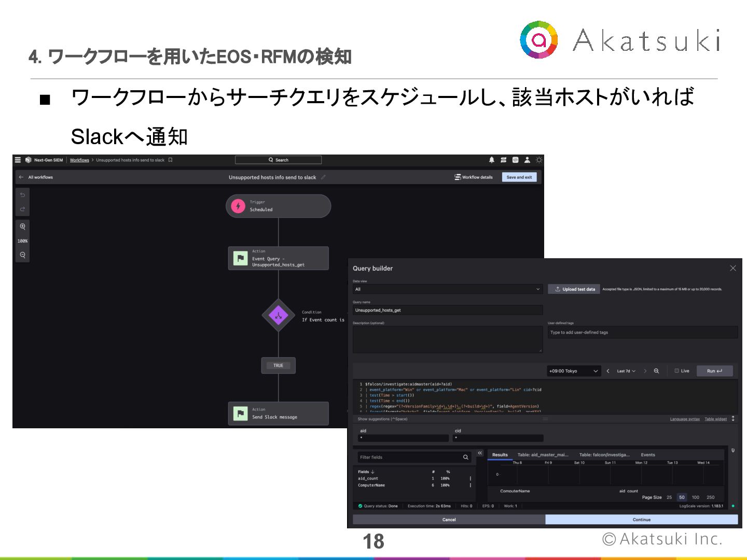Close the Query builder dialog
The image size is (747, 560).
coord(733,268)
